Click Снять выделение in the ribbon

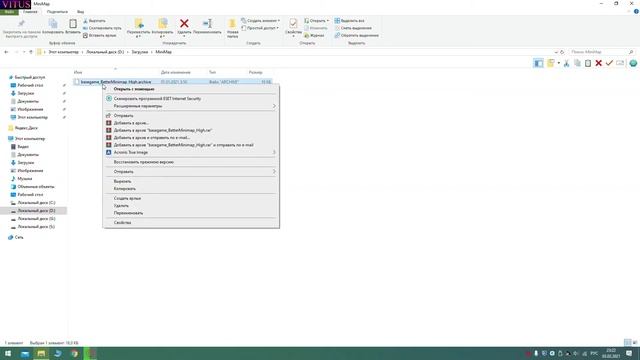pos(353,28)
